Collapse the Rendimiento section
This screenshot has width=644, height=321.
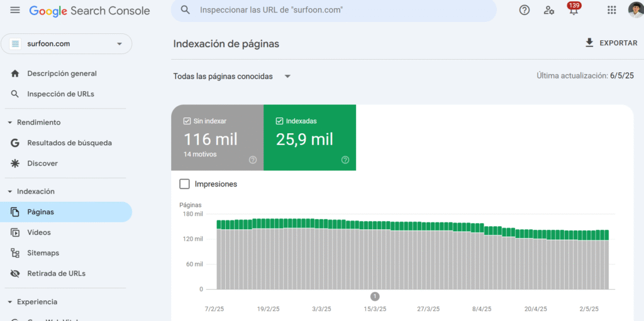tap(10, 122)
